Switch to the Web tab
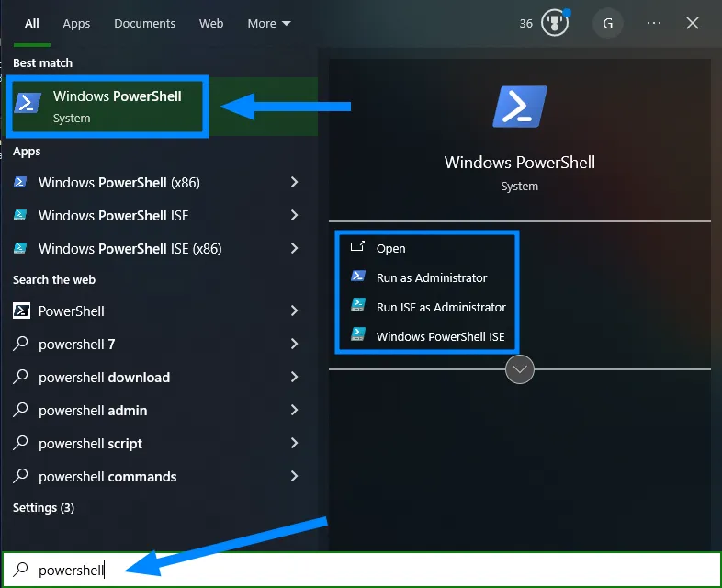 (x=211, y=24)
